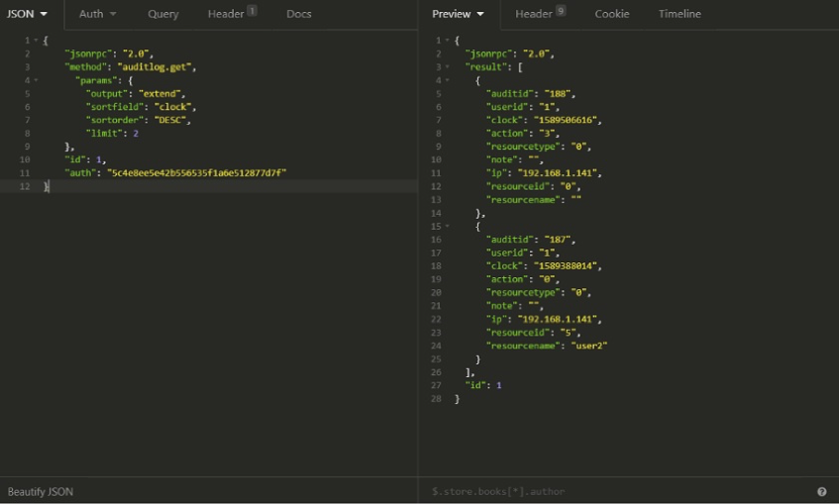839x504 pixels.
Task: Click the limit value 2
Action: point(136,134)
